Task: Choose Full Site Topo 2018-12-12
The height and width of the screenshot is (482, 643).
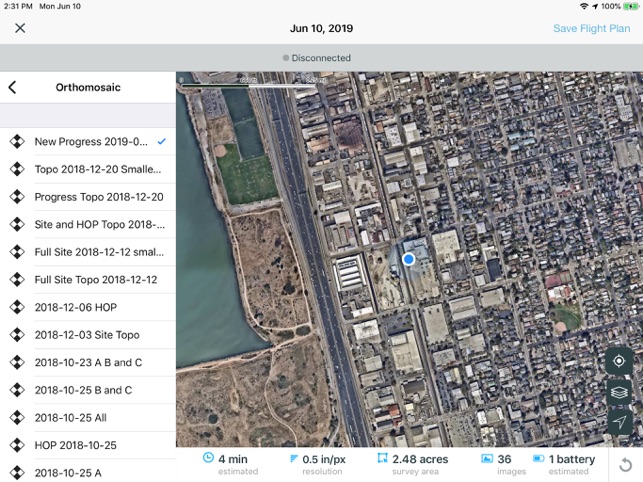Action: click(88, 280)
